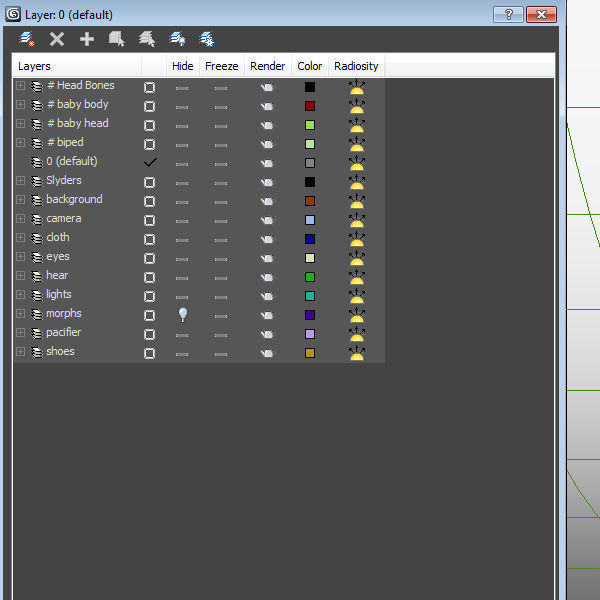600x600 pixels.
Task: Toggle Radiosity icon for # Head Bones
Action: (x=357, y=87)
